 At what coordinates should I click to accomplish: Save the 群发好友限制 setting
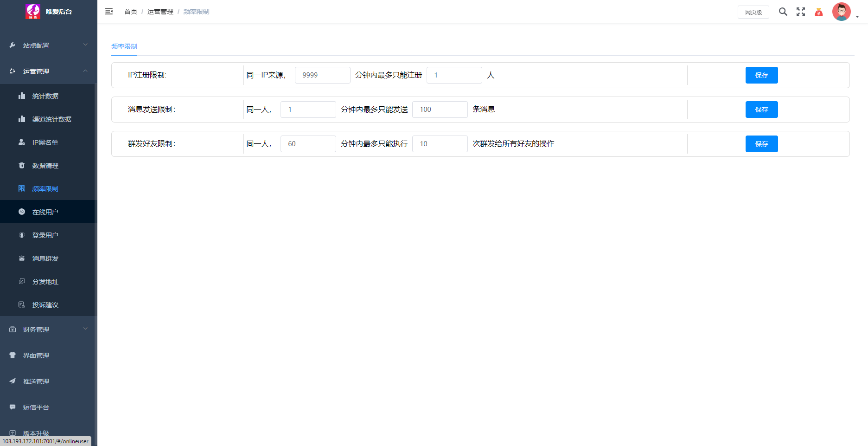[761, 144]
